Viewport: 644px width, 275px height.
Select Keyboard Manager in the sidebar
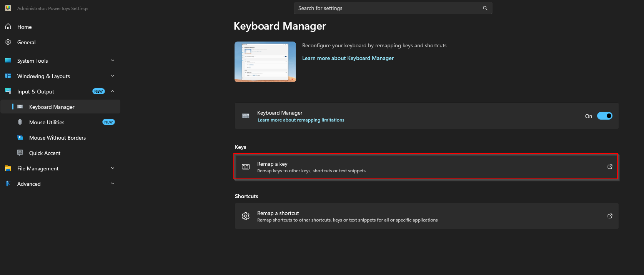pos(52,107)
